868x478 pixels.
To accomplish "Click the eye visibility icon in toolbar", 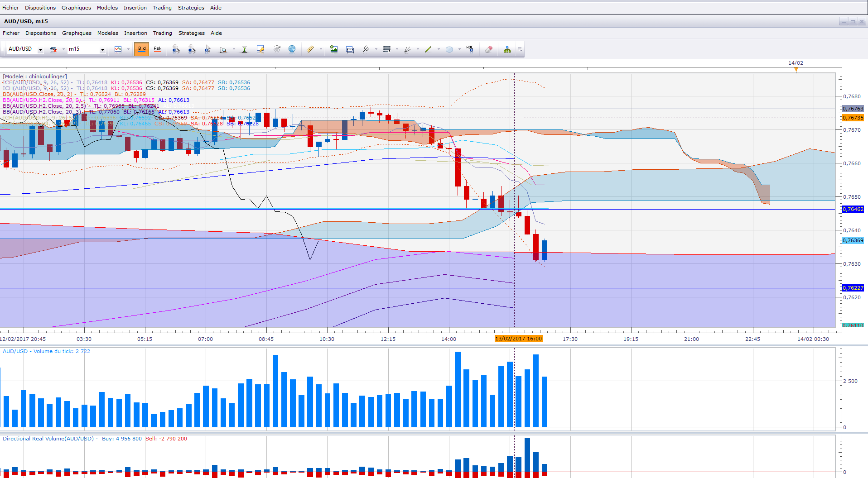I will (277, 49).
